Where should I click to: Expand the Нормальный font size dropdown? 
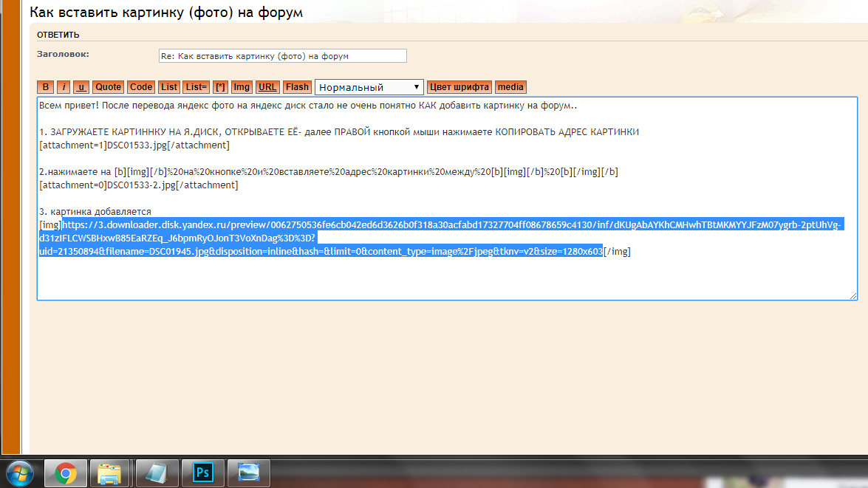(x=369, y=87)
